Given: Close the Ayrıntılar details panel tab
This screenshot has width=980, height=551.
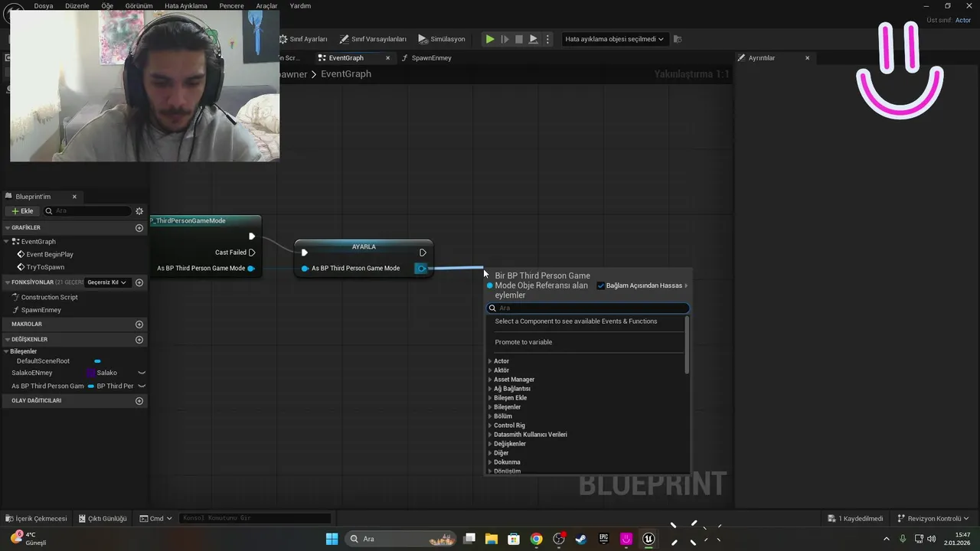Looking at the screenshot, I should 807,58.
